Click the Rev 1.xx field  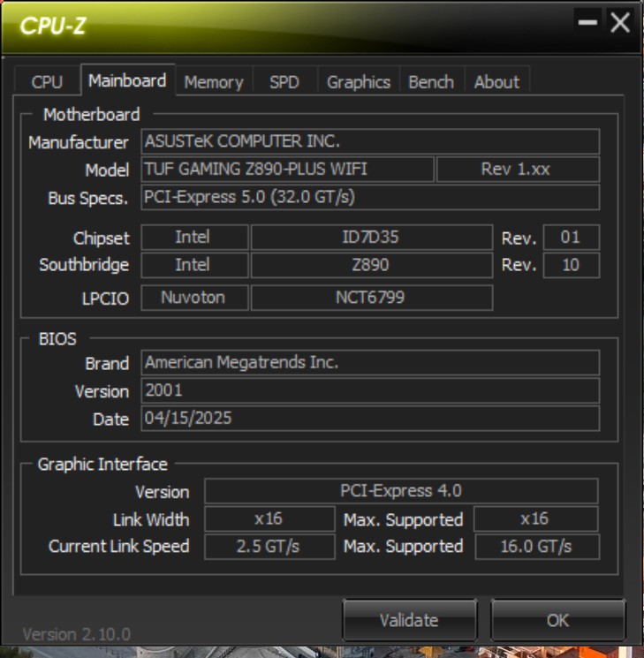(x=518, y=169)
